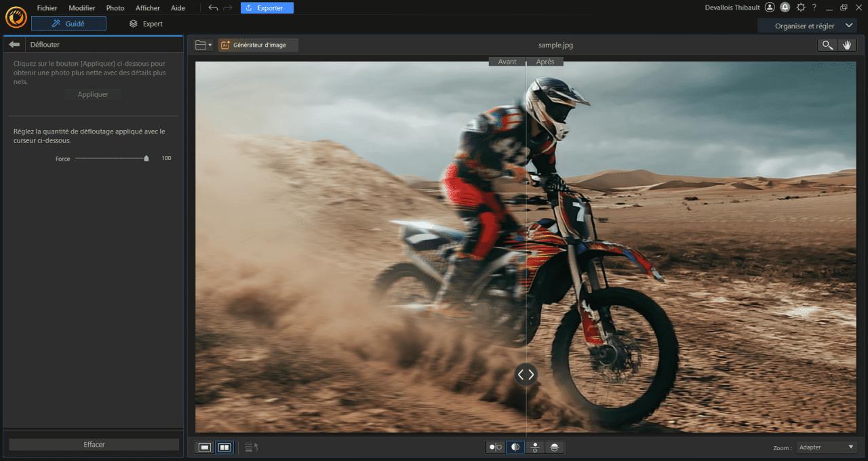Select the Zoom tool magnifier icon
Viewport: 868px width, 461px height.
tap(827, 45)
